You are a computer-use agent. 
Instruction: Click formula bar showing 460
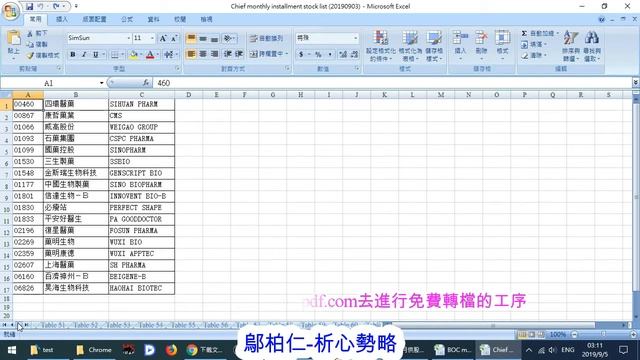tap(393, 83)
